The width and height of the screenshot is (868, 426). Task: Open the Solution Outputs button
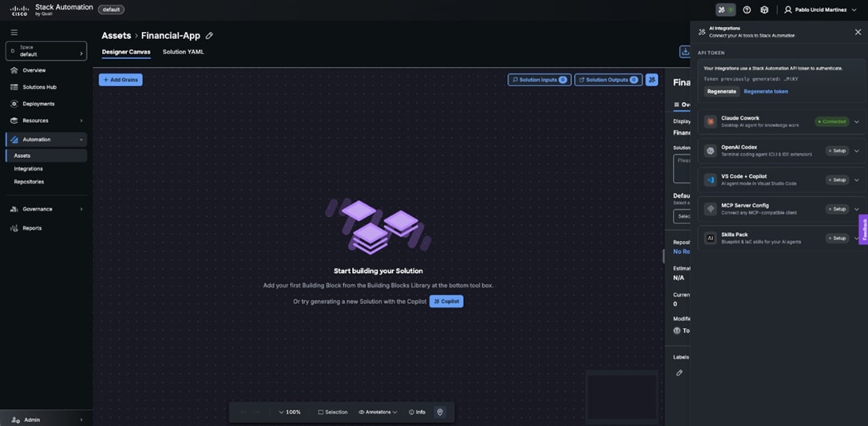(608, 80)
